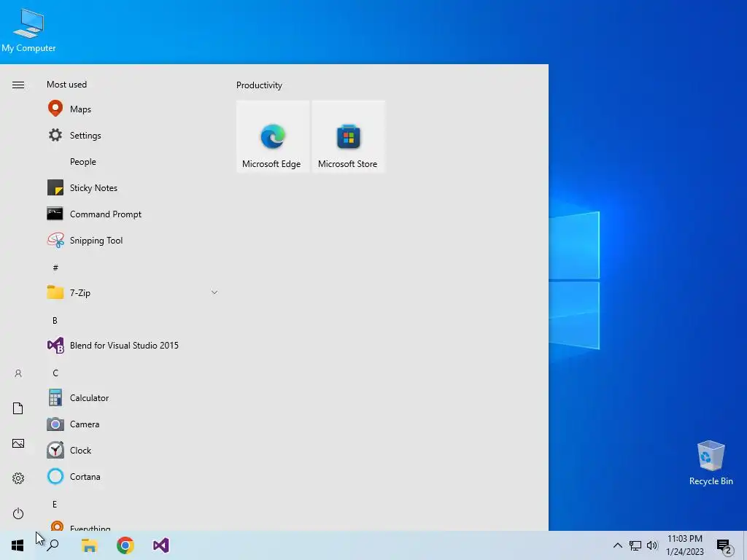Screen dimensions: 747x560
Task: Launch Sticky Notes
Action: click(x=133, y=188)
